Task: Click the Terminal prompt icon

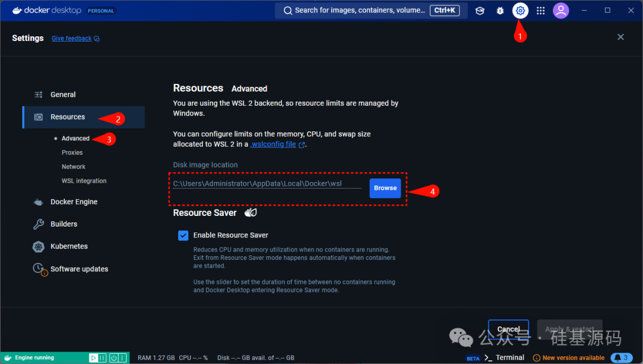Action: (488, 358)
